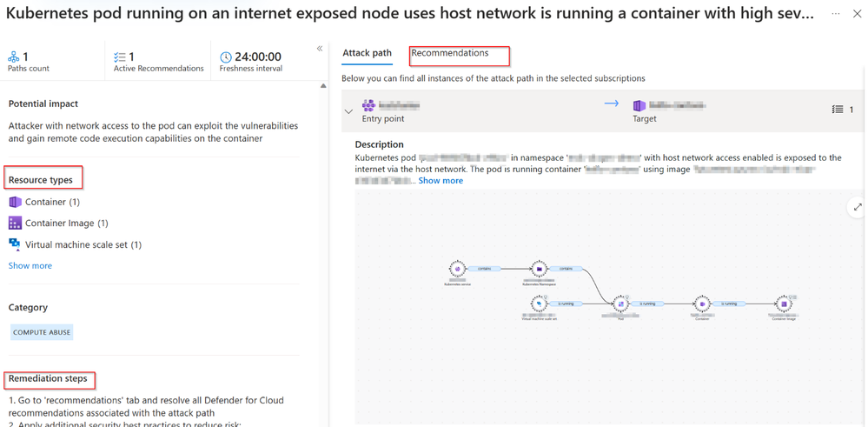
Task: Select the Pod node in the graph
Action: coord(620,304)
